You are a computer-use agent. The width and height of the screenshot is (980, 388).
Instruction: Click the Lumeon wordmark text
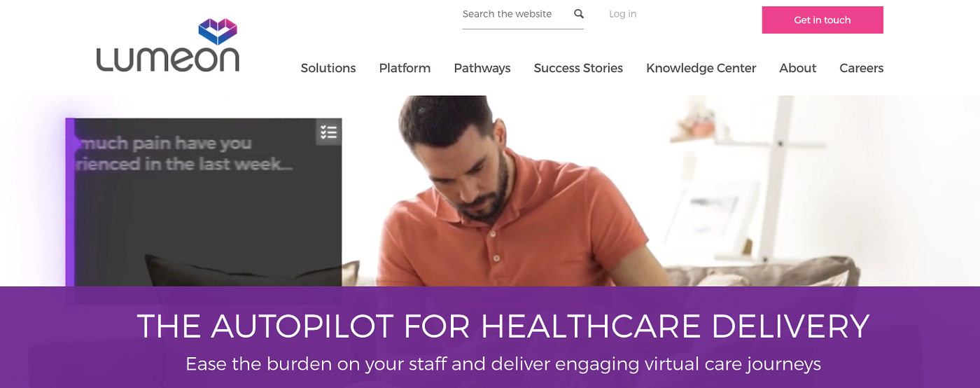point(168,60)
